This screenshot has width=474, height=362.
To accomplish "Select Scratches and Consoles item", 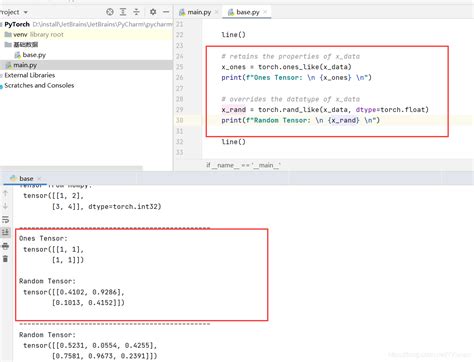I will tap(39, 86).
